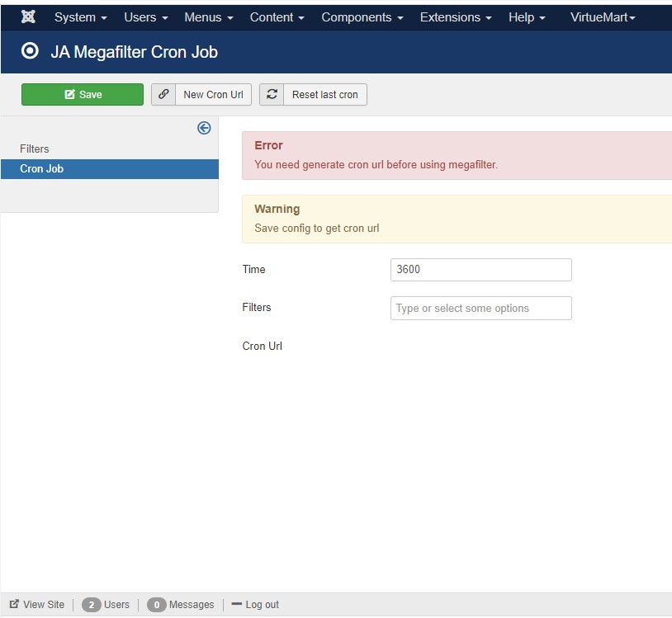Click the Warning alert heading
This screenshot has height=618, width=672.
[x=277, y=209]
